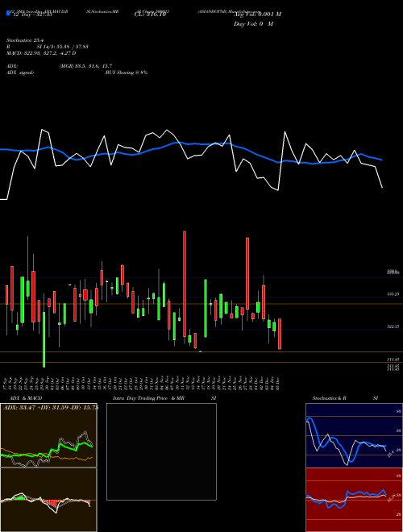Image resolution: width=403 pixels, height=532 pixels.
Task: Open the red-background RSI mini chart
Action: click(x=354, y=500)
